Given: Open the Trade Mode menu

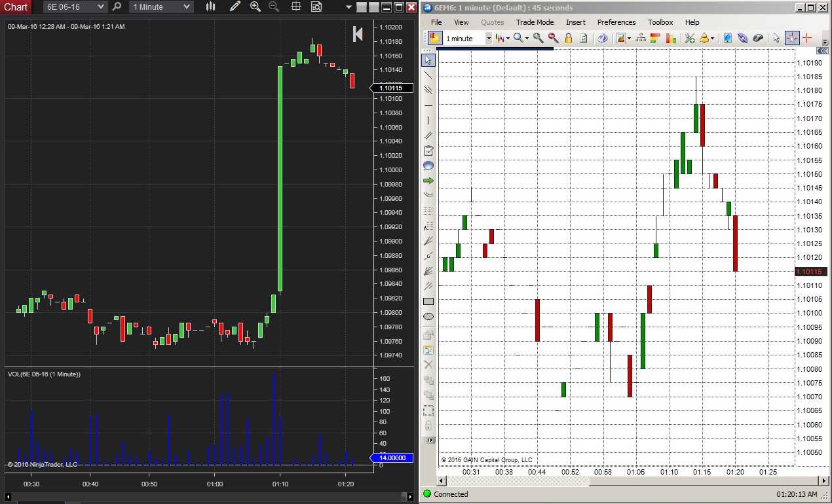Looking at the screenshot, I should coord(535,22).
